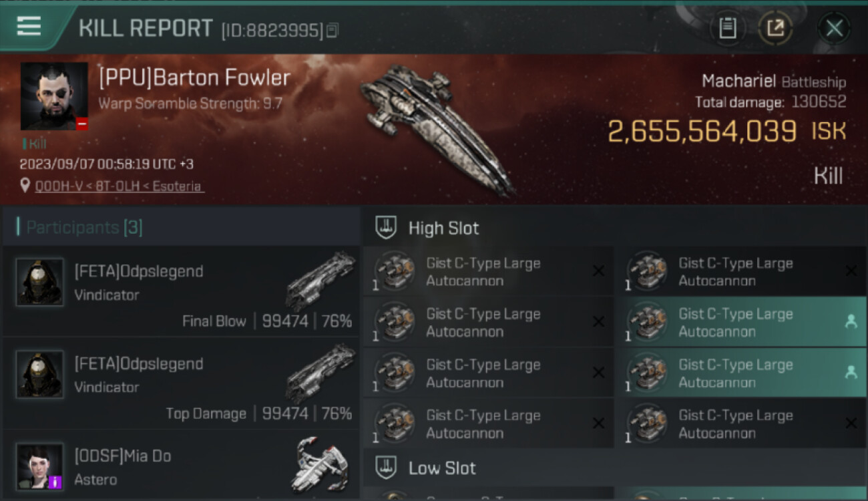This screenshot has height=501, width=868.
Task: Copy the kill report ID
Action: [332, 30]
